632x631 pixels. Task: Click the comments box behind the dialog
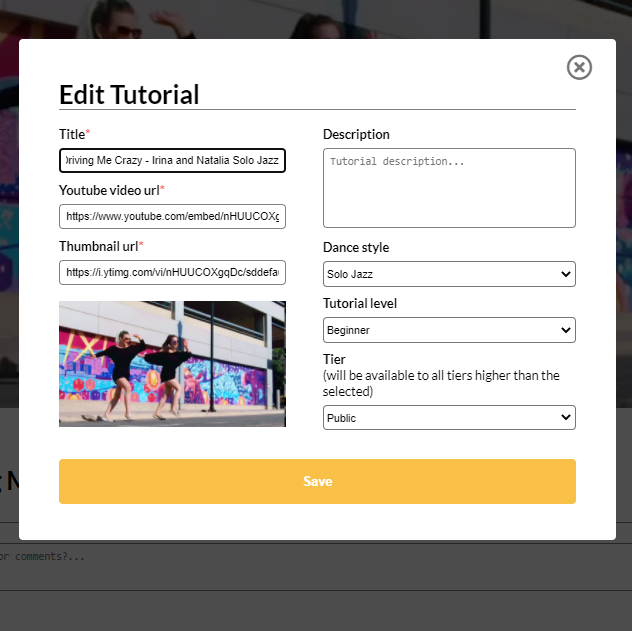(316, 567)
